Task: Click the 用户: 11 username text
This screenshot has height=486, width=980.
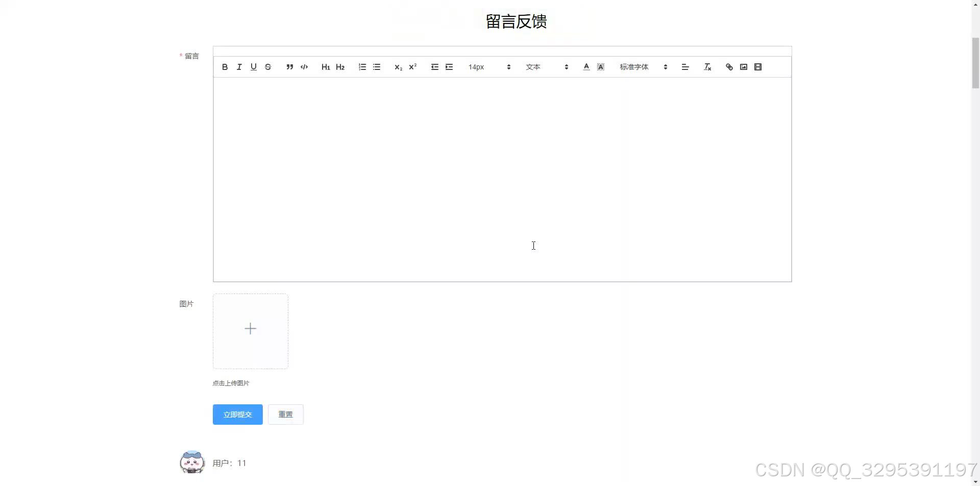Action: tap(229, 463)
